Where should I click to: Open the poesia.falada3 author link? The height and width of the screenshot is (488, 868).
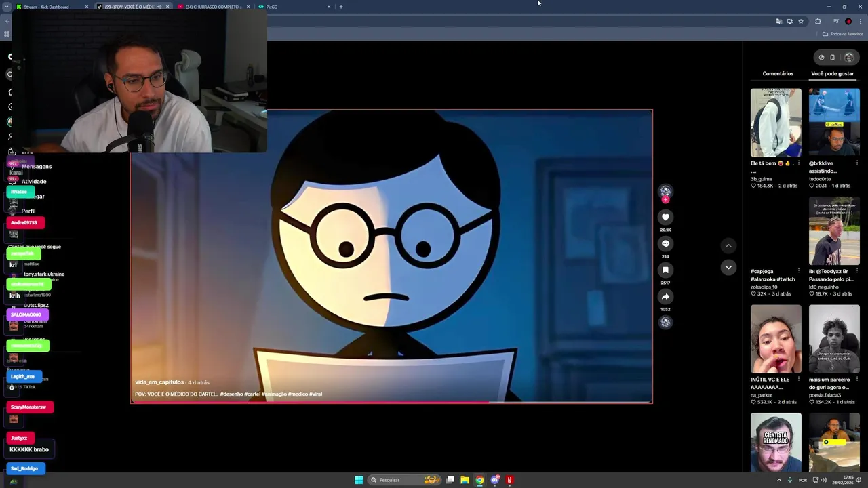coord(825,395)
